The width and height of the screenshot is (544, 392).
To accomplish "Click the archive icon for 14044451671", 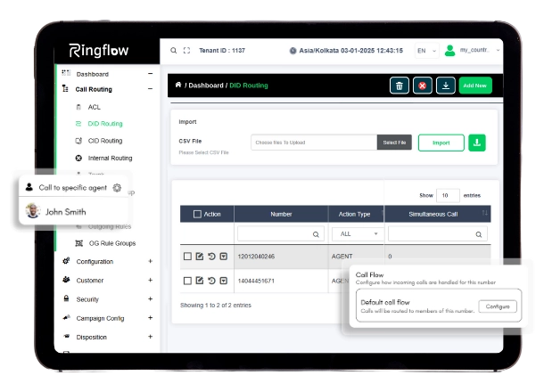I will [224, 281].
